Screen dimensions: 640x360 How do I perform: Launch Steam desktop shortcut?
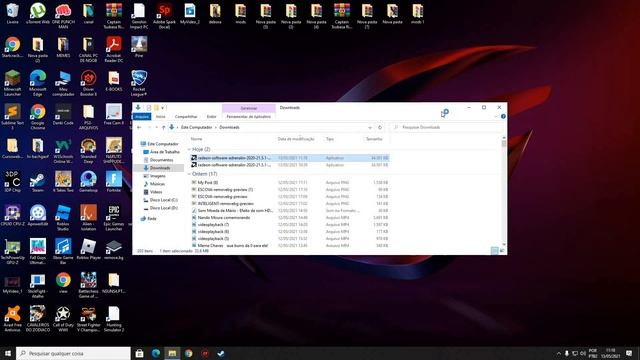[x=38, y=182]
